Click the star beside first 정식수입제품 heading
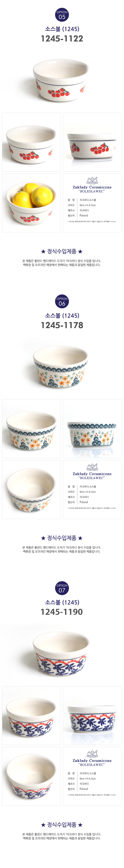The height and width of the screenshot is (868, 124). click(43, 251)
